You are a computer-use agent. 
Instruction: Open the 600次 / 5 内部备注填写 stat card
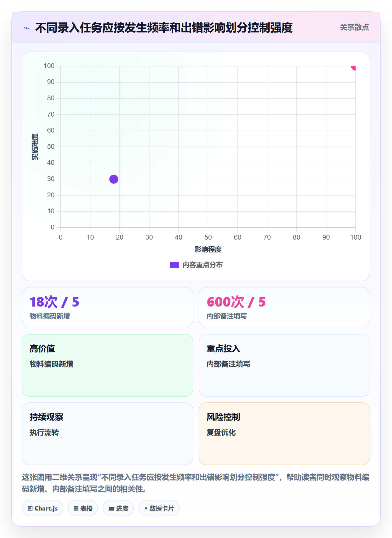(x=284, y=307)
